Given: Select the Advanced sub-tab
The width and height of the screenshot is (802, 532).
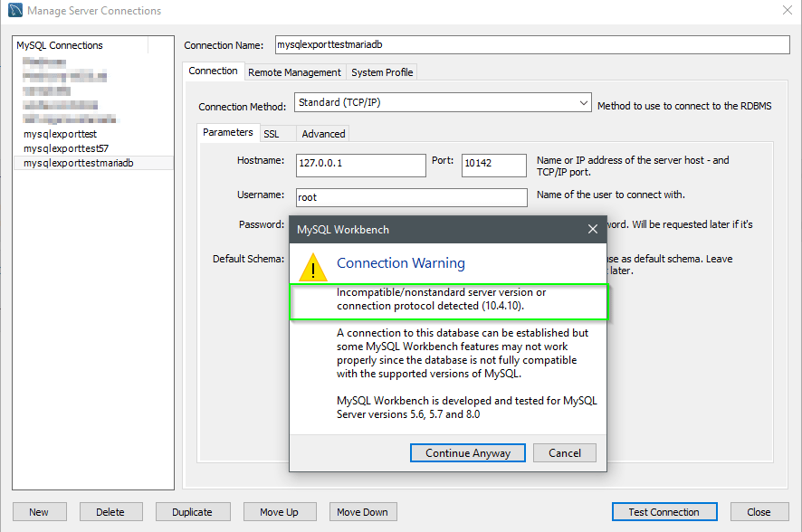Looking at the screenshot, I should 323,134.
